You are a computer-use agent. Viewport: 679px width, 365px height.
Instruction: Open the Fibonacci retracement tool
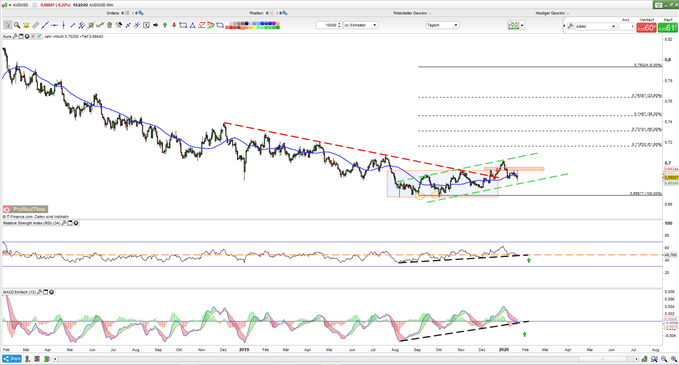pyautogui.click(x=91, y=25)
